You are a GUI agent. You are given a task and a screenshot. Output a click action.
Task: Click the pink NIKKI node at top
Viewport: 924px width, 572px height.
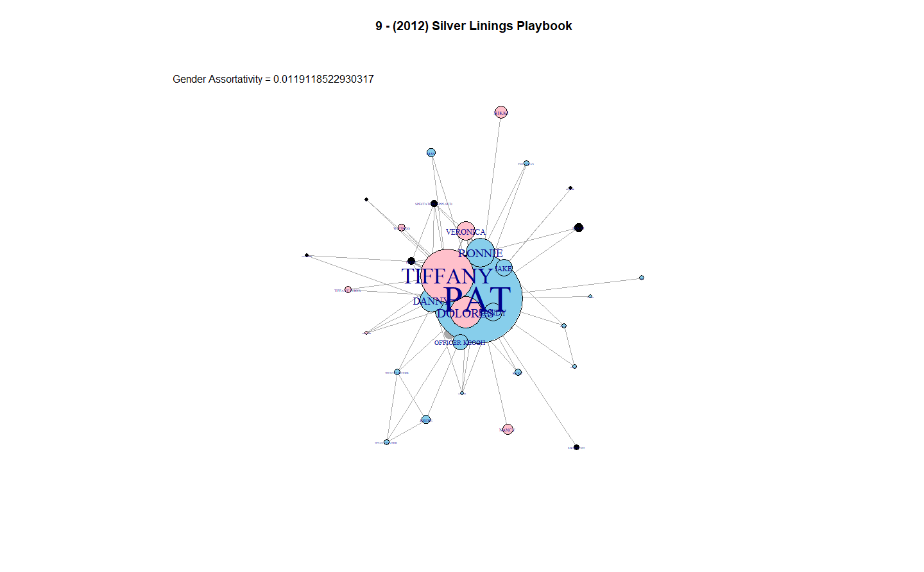point(501,112)
